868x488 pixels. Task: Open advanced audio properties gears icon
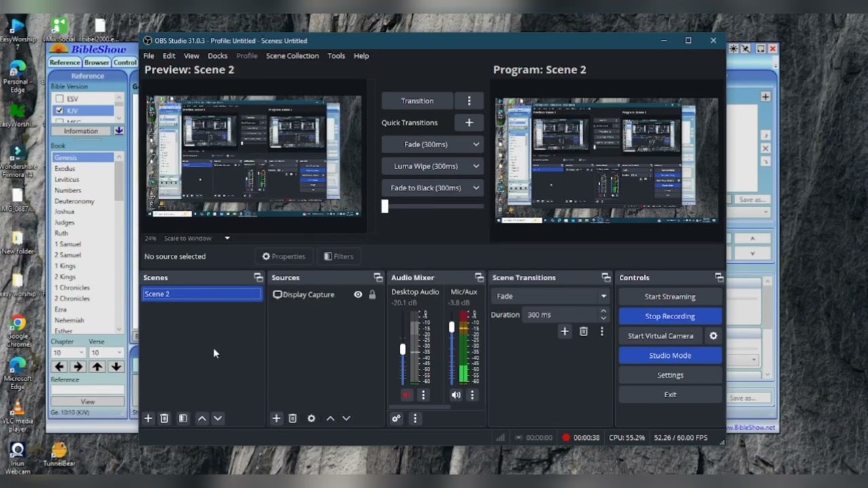point(396,418)
